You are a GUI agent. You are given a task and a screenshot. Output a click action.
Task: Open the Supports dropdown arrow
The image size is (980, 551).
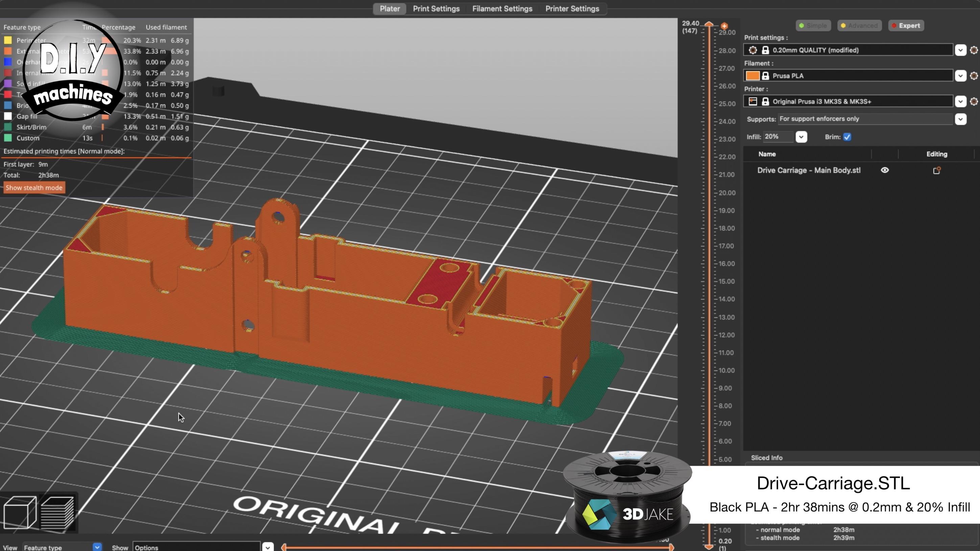(x=960, y=119)
